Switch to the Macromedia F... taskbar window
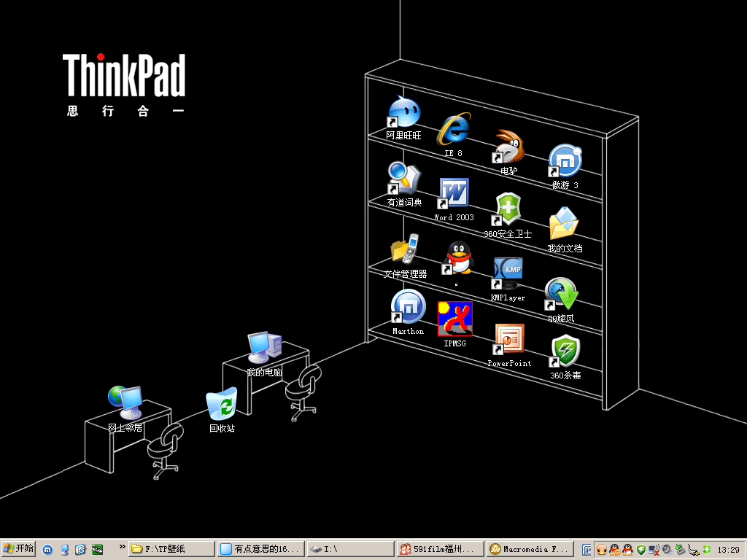Viewport: 747px width, 560px height. click(530, 549)
